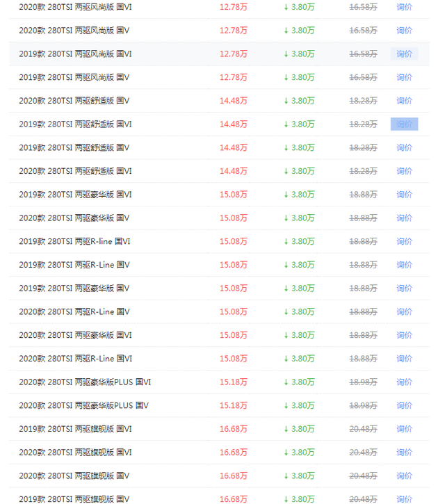Click 询价 for 2020款 两驱风尚版 国V
The height and width of the screenshot is (504, 438).
(x=404, y=31)
